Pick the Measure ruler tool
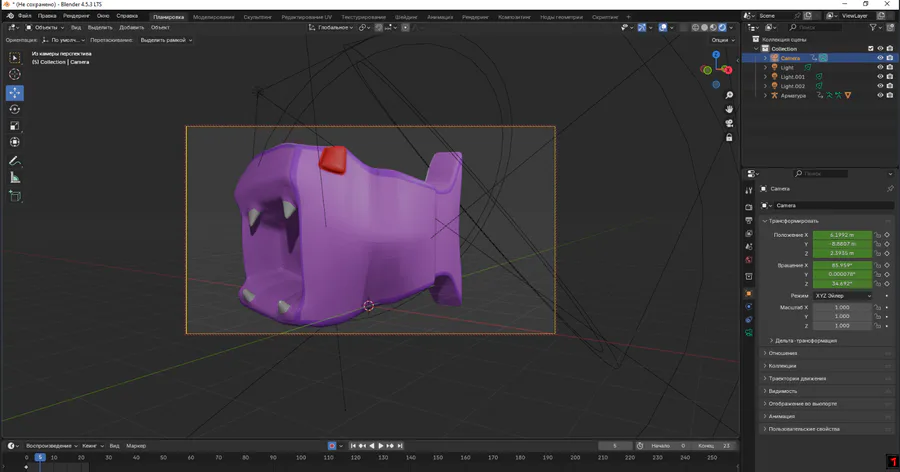 pyautogui.click(x=15, y=178)
